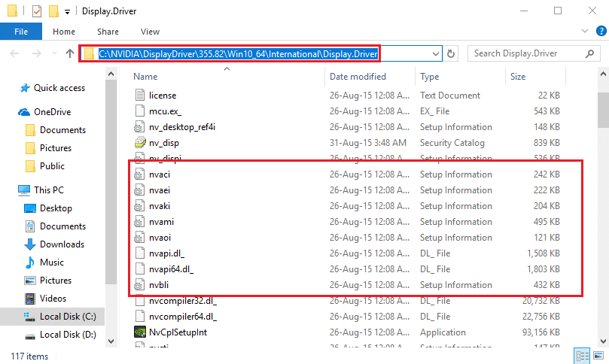Sort by the Name column header
Image resolution: width=609 pixels, height=364 pixels.
[145, 77]
